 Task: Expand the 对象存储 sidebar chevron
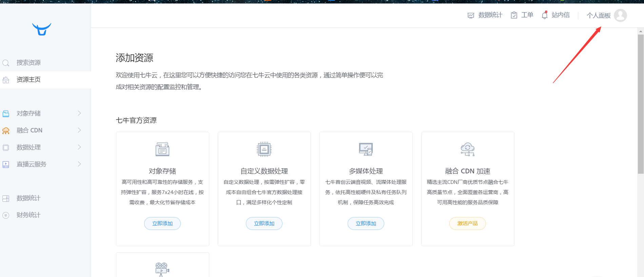click(79, 113)
